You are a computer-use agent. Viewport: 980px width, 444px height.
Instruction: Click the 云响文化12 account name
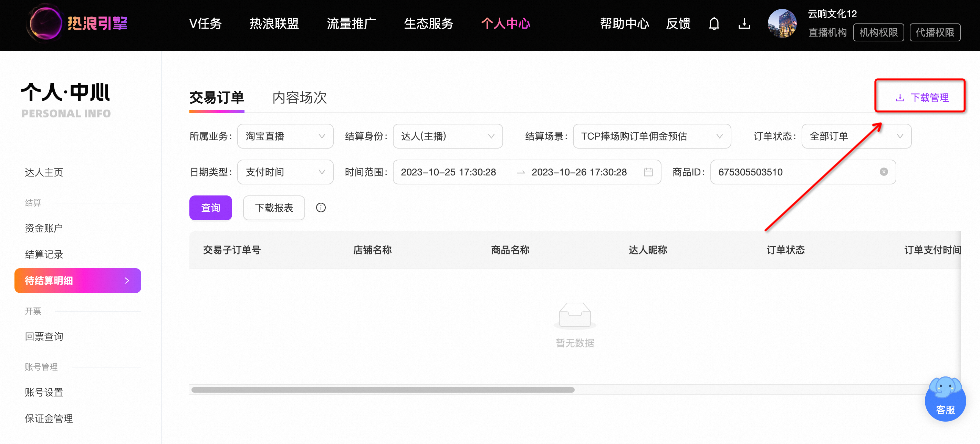pyautogui.click(x=832, y=14)
